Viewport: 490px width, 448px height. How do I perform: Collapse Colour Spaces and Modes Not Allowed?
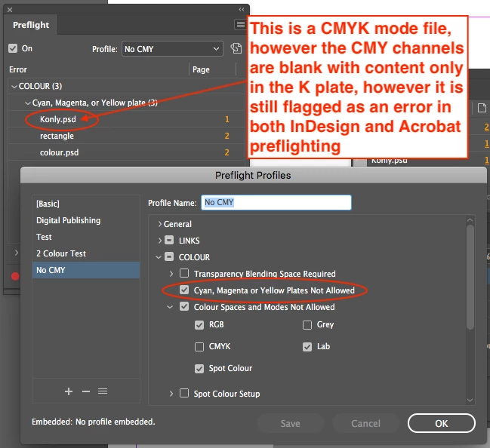click(170, 307)
